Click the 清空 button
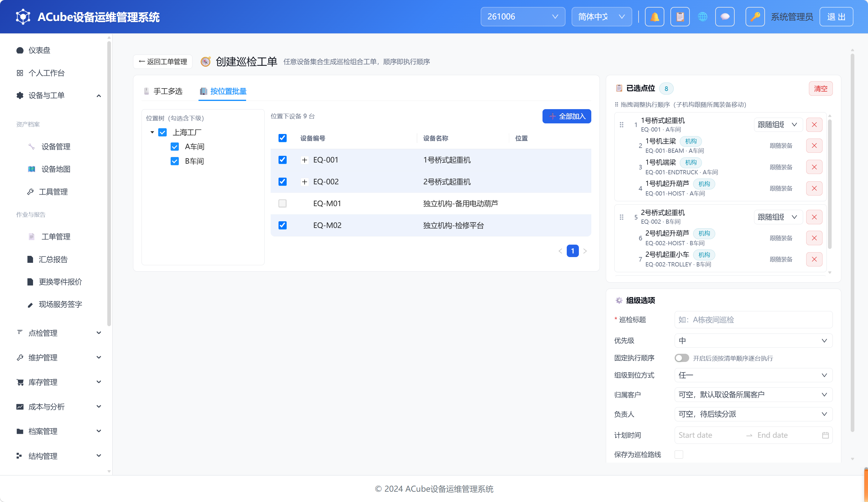The image size is (868, 502). pos(820,89)
